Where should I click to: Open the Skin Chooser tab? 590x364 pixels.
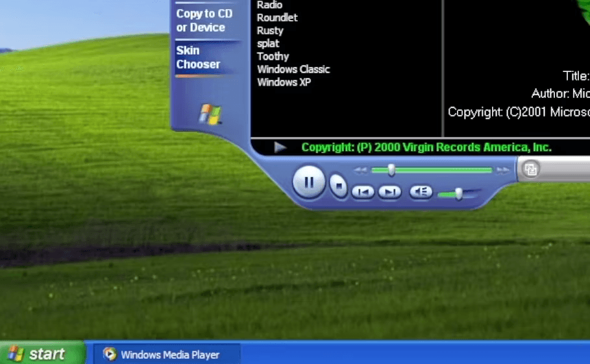coord(198,57)
